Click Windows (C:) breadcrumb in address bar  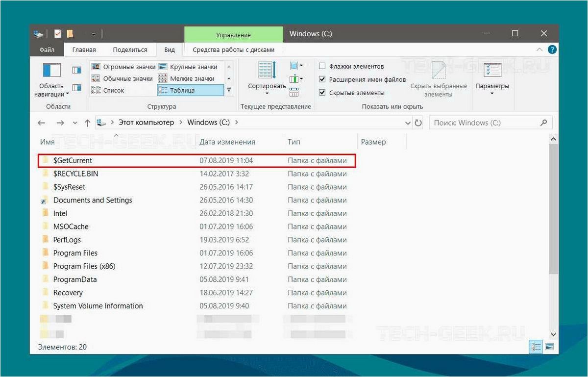click(210, 123)
